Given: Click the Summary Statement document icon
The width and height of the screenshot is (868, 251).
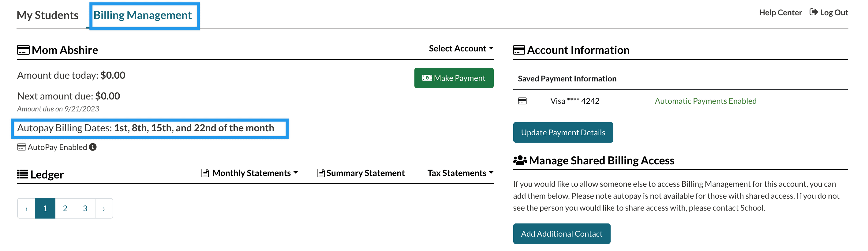Looking at the screenshot, I should point(321,173).
